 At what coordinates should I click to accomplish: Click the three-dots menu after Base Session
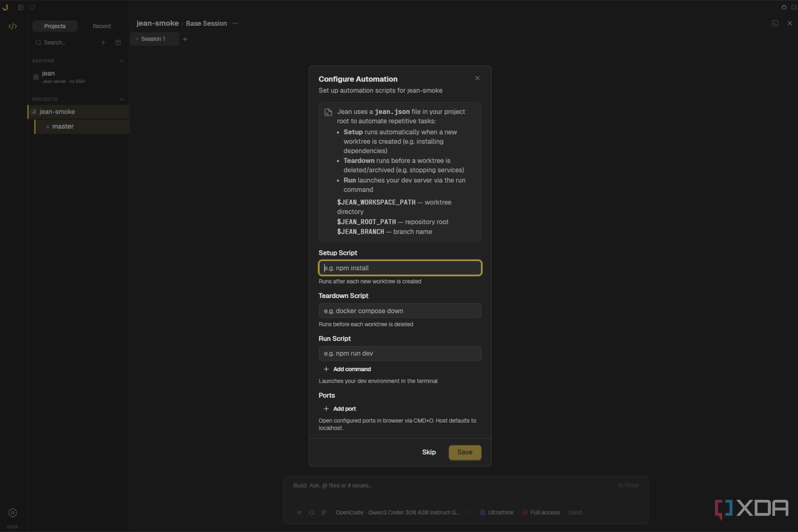(235, 23)
